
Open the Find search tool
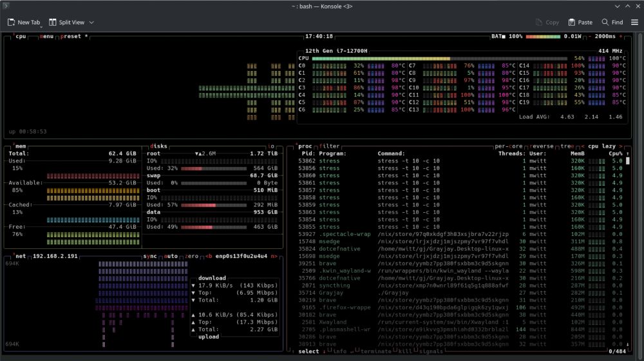coord(612,22)
